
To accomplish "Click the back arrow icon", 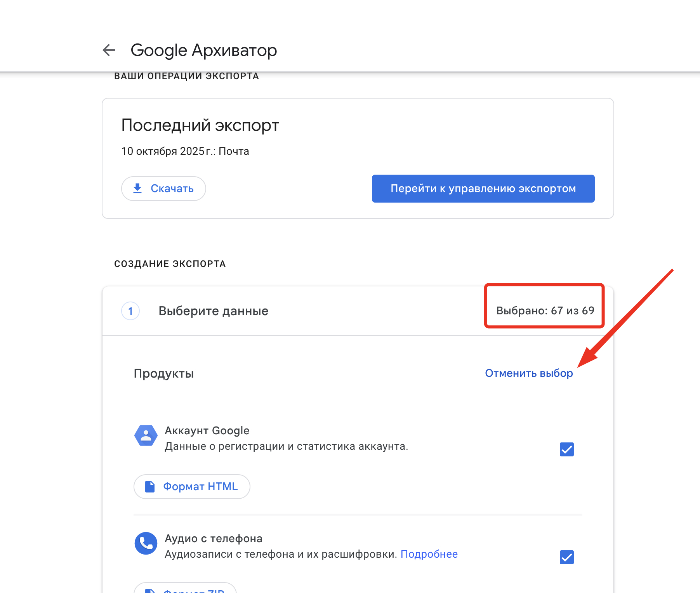I will (109, 50).
